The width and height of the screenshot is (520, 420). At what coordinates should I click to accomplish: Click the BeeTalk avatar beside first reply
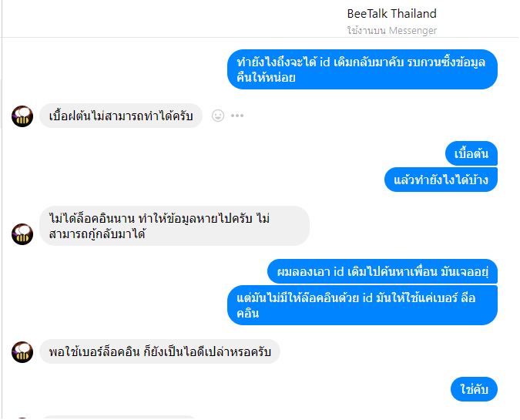[x=22, y=116]
